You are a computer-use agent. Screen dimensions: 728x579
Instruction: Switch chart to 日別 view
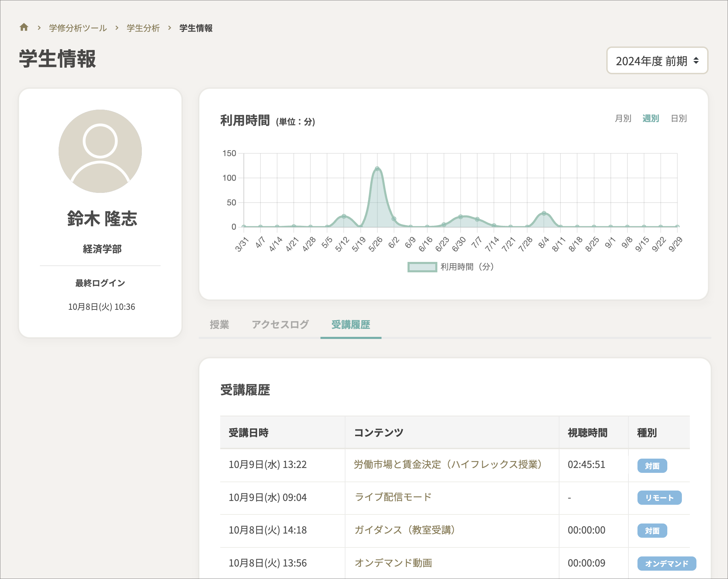[x=679, y=118]
